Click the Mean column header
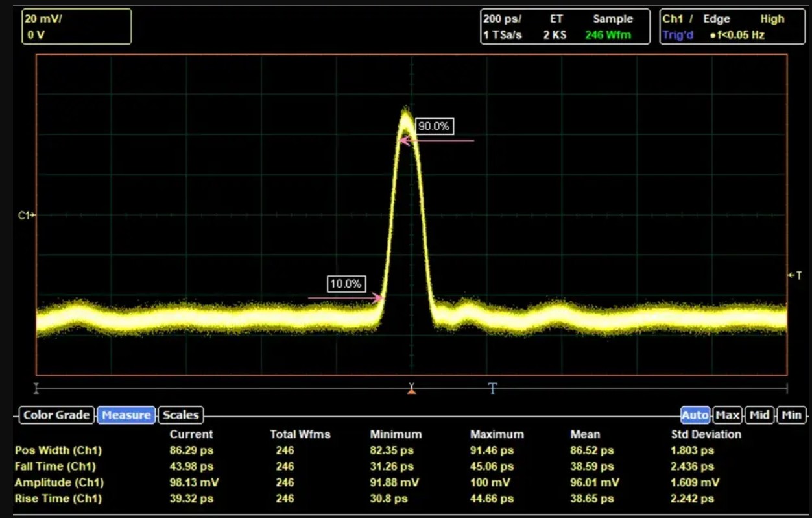This screenshot has height=518, width=812. click(585, 434)
